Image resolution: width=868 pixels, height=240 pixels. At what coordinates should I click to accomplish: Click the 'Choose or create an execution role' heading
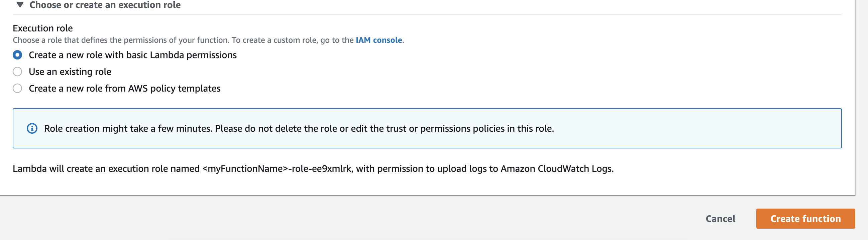click(105, 5)
